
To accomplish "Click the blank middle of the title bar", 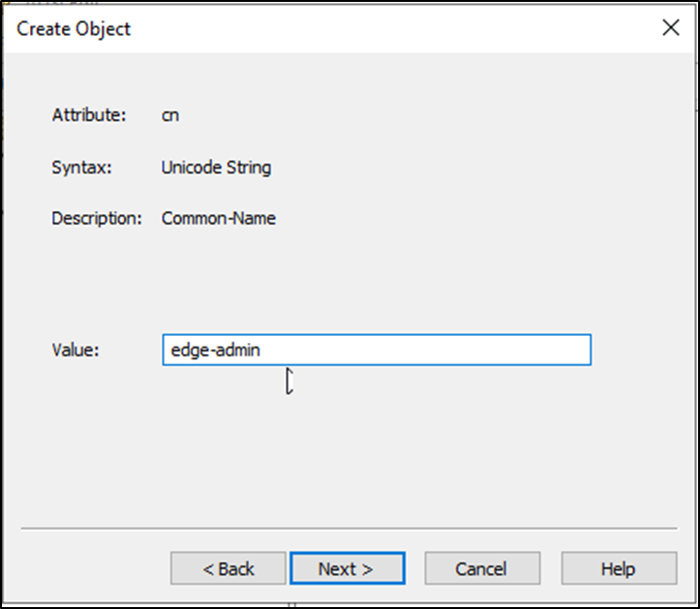I will 387,29.
